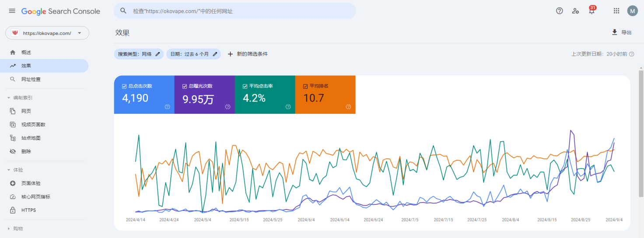Add 新的筛选条件 new filter
644x238 pixels.
coord(248,54)
